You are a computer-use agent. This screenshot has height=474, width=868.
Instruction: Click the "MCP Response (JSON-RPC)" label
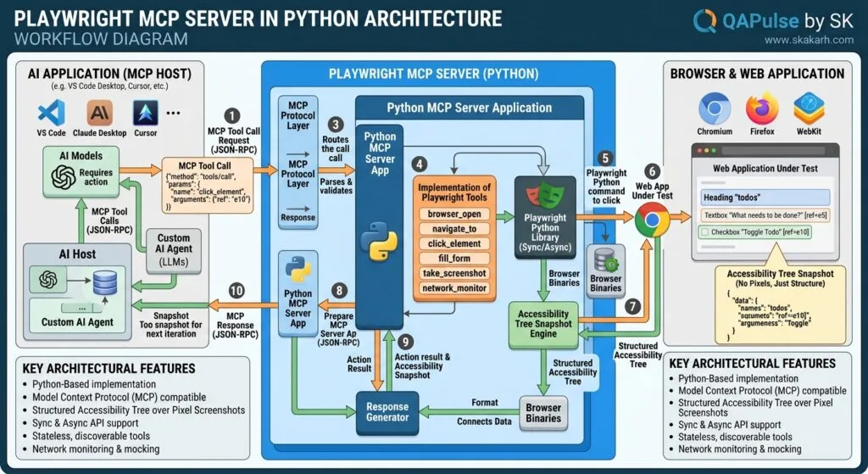coord(236,326)
